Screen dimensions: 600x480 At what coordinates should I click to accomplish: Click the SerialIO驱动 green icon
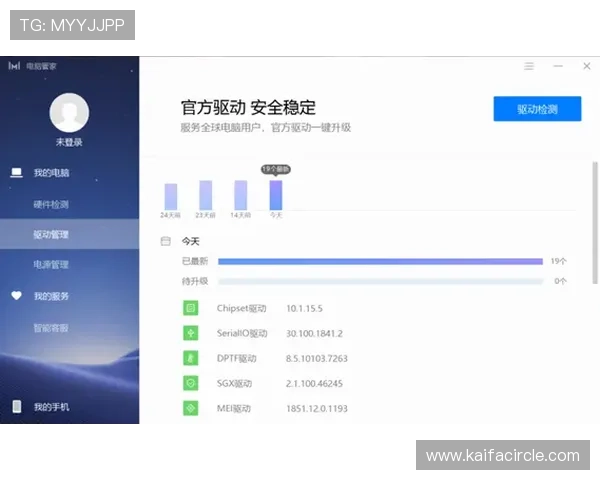pyautogui.click(x=191, y=333)
